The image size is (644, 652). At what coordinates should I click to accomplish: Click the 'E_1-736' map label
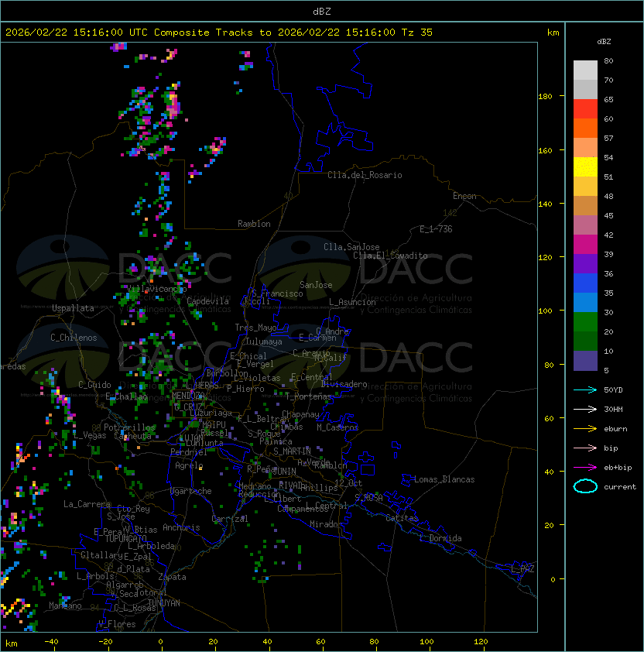(436, 229)
